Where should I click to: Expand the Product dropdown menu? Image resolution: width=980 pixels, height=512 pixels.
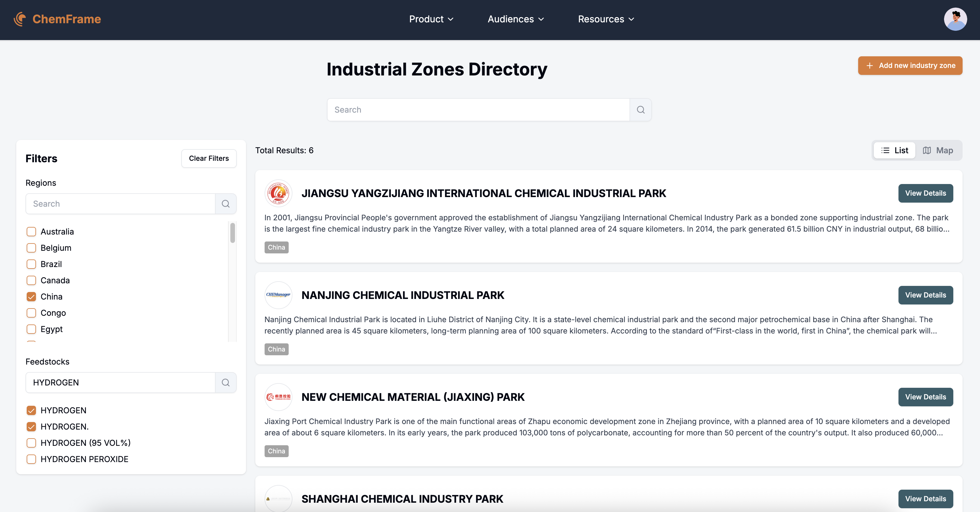tap(431, 19)
